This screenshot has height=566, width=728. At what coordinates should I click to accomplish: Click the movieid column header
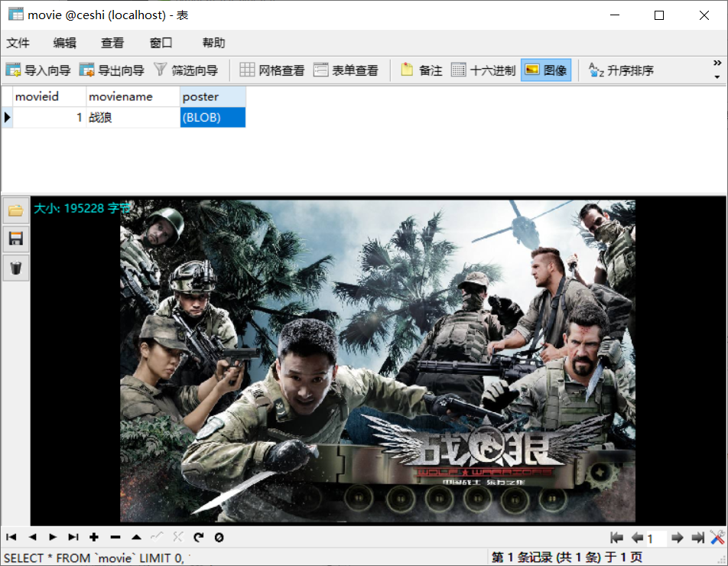point(49,96)
